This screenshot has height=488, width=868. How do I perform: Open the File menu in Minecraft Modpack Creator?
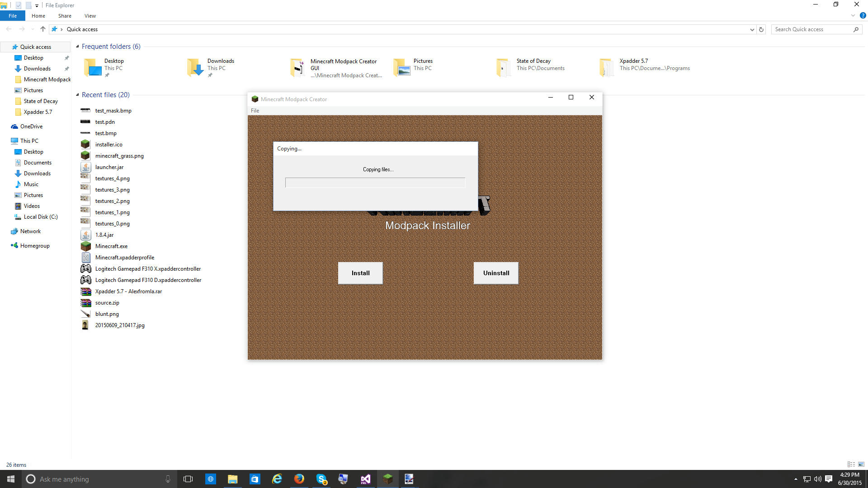(x=255, y=111)
